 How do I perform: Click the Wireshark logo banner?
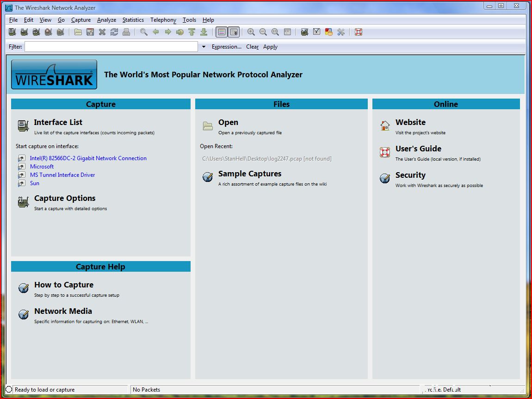point(54,75)
